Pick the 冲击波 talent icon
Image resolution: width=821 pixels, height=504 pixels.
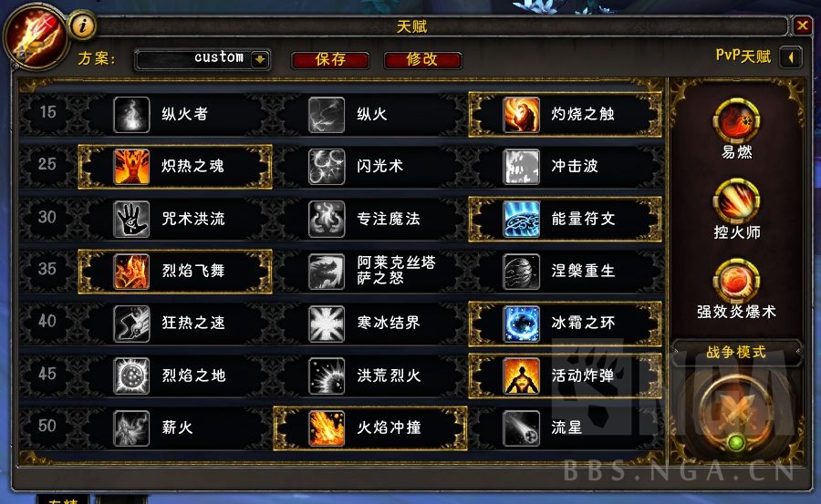521,167
